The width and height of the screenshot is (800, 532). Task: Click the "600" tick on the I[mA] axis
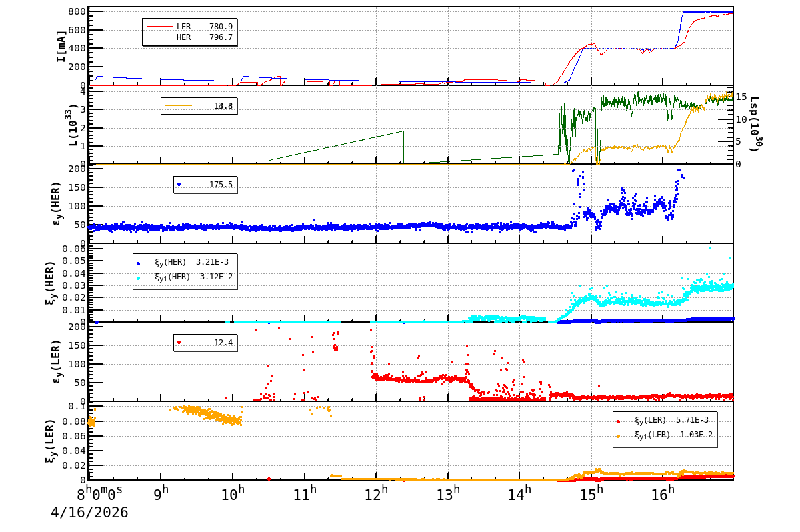pos(76,30)
